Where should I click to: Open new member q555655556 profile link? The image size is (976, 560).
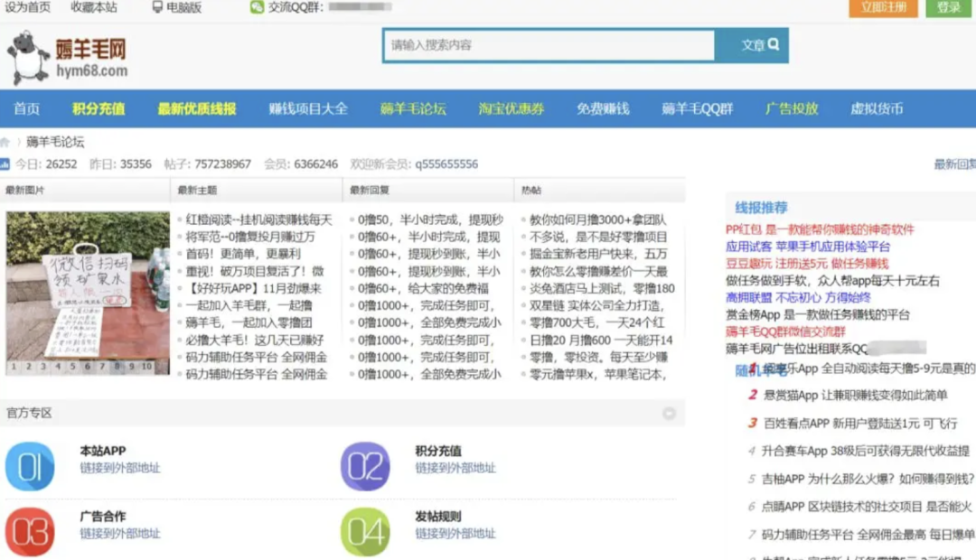[446, 164]
